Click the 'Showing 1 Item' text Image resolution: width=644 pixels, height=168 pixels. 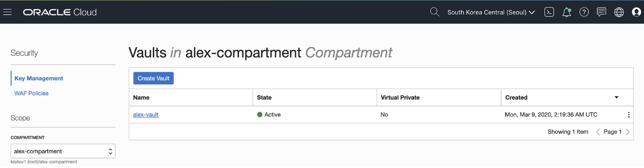click(568, 132)
